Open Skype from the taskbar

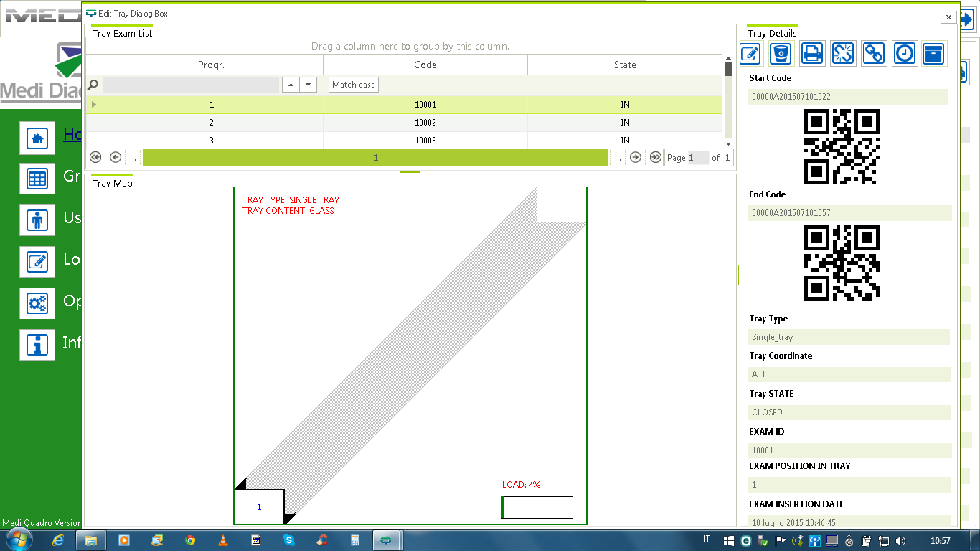tap(288, 540)
